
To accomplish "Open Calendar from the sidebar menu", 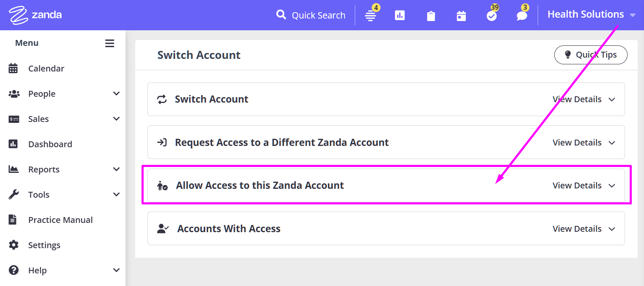I will tap(46, 69).
